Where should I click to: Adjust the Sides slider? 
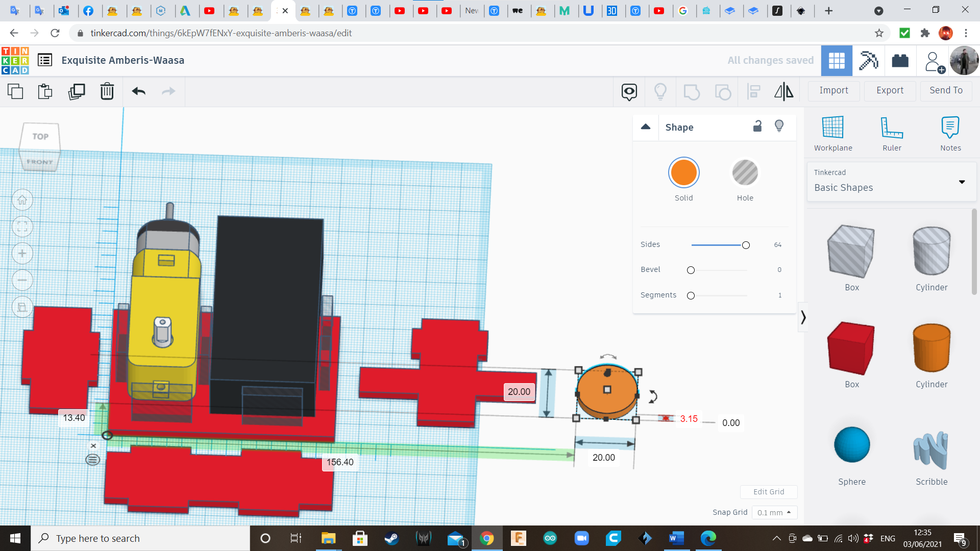745,245
